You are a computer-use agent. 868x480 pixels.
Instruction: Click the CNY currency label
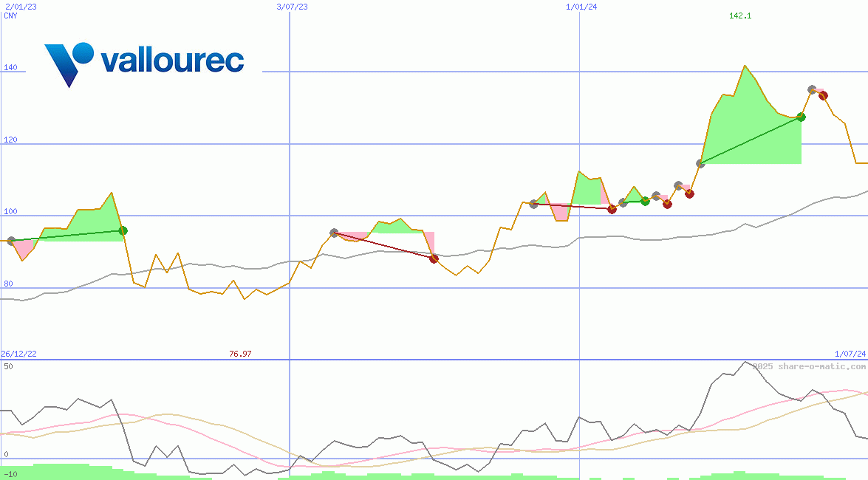(x=10, y=16)
